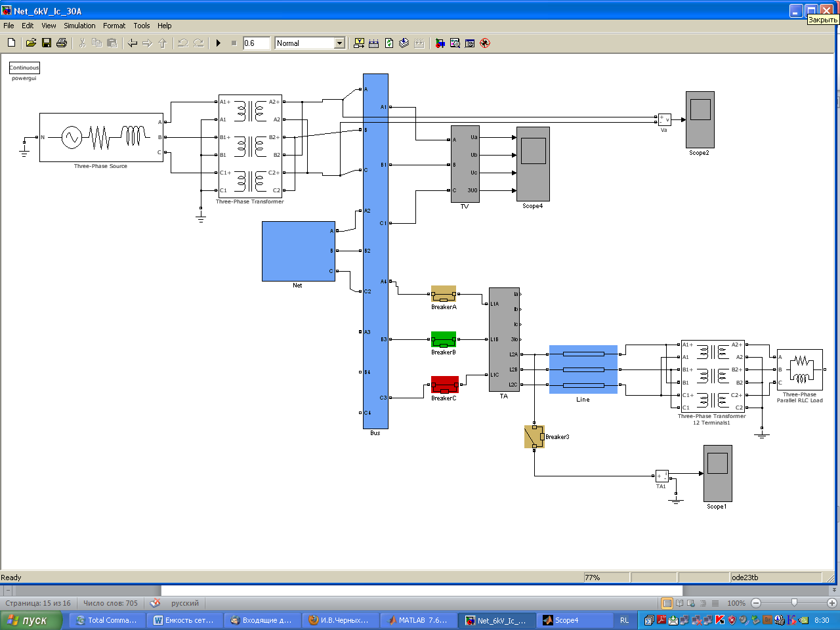840x630 pixels.
Task: Click the Word zoom out minus button
Action: [x=756, y=602]
